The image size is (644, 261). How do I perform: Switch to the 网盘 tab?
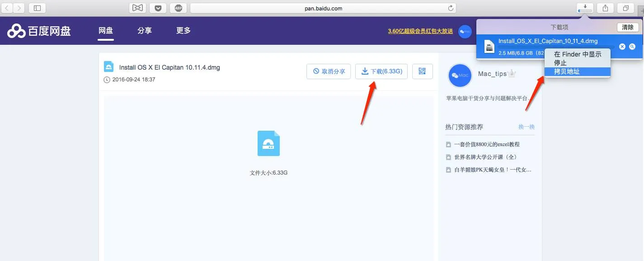[x=106, y=30]
